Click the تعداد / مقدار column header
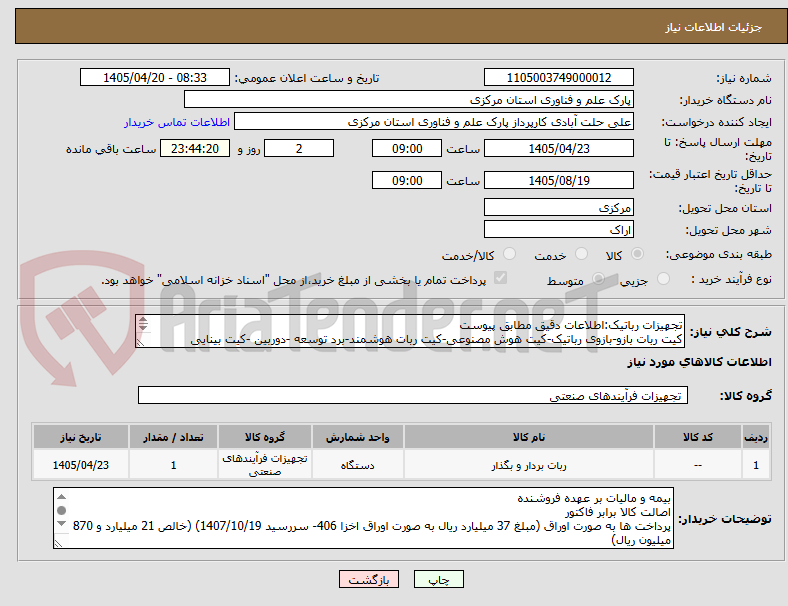Screen dimensions: 788x606 click(173, 437)
